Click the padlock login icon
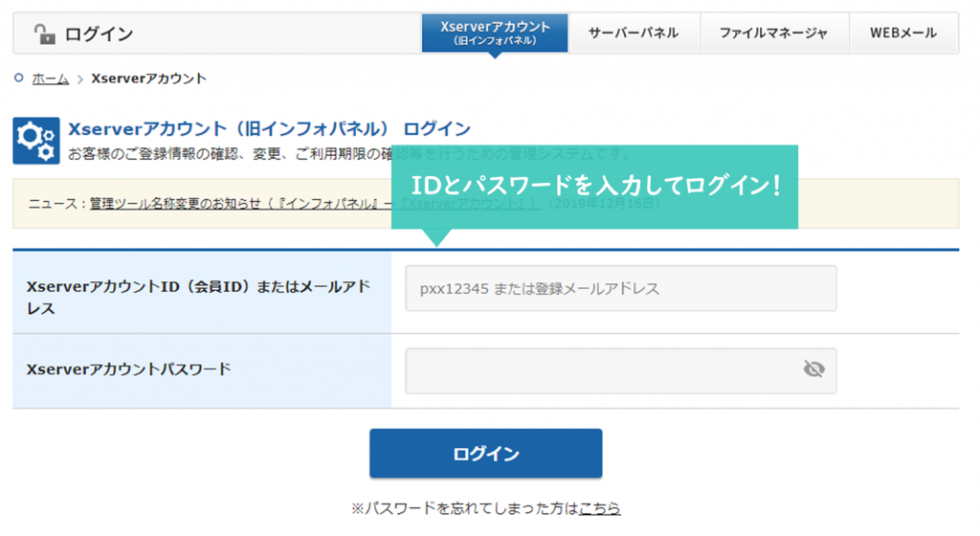This screenshot has width=980, height=536. [x=44, y=33]
